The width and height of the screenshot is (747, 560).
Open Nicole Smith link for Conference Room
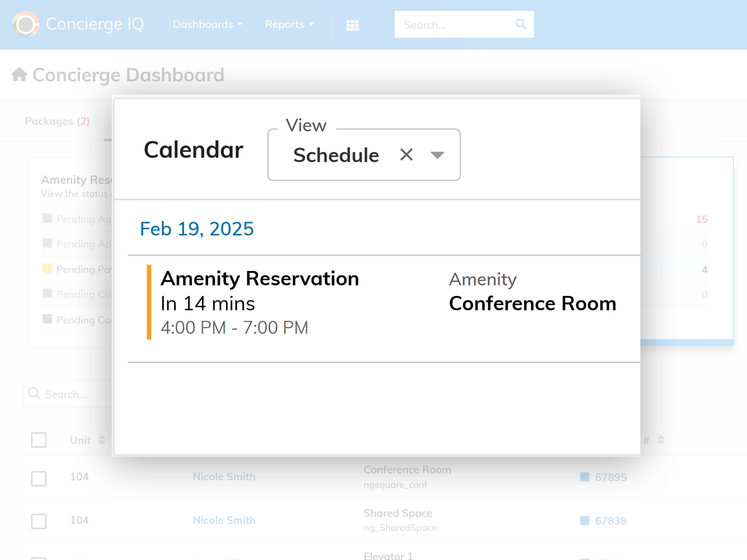click(224, 477)
